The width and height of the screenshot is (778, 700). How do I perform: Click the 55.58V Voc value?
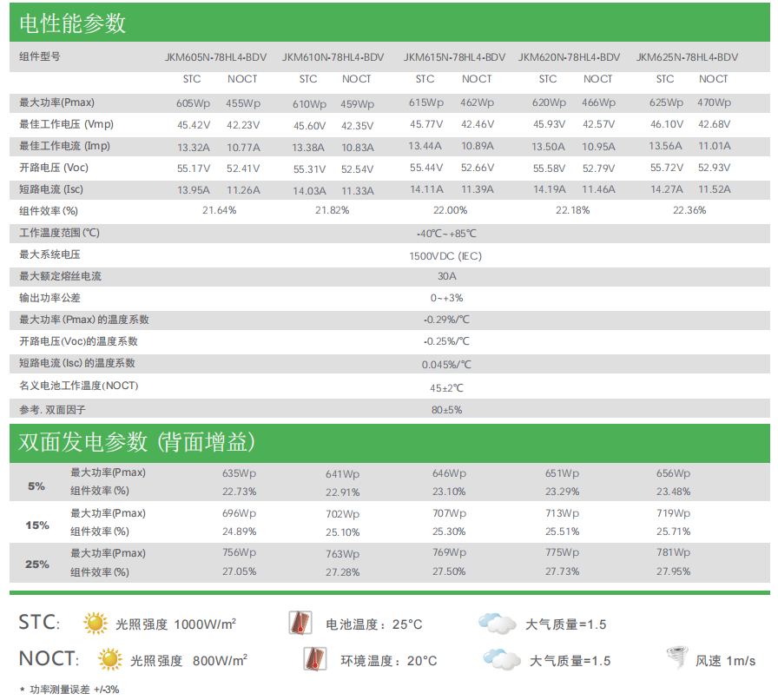(x=549, y=168)
